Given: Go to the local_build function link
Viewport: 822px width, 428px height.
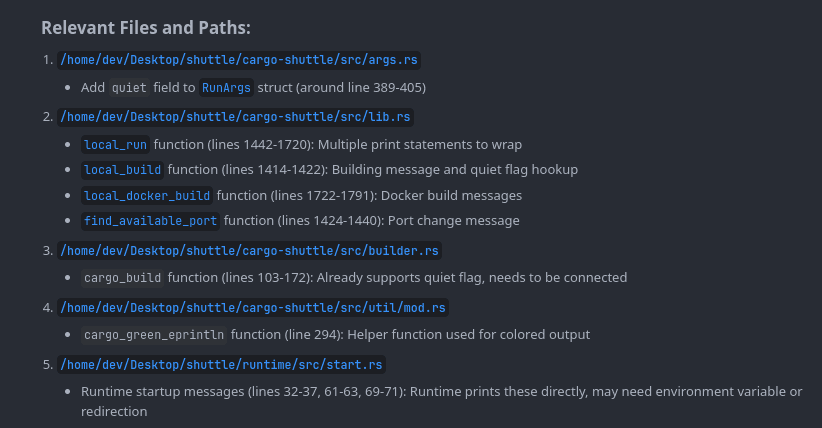Looking at the screenshot, I should pyautogui.click(x=123, y=169).
